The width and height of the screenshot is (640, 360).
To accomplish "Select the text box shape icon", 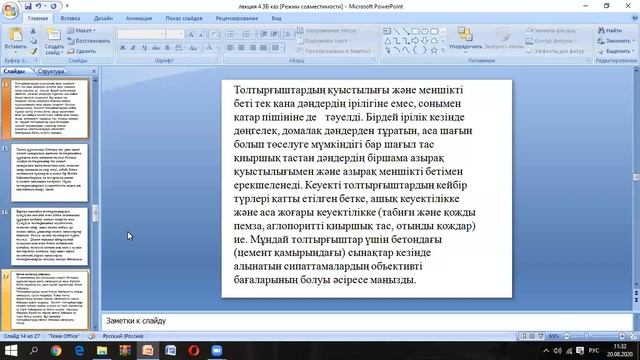I will click(x=387, y=31).
